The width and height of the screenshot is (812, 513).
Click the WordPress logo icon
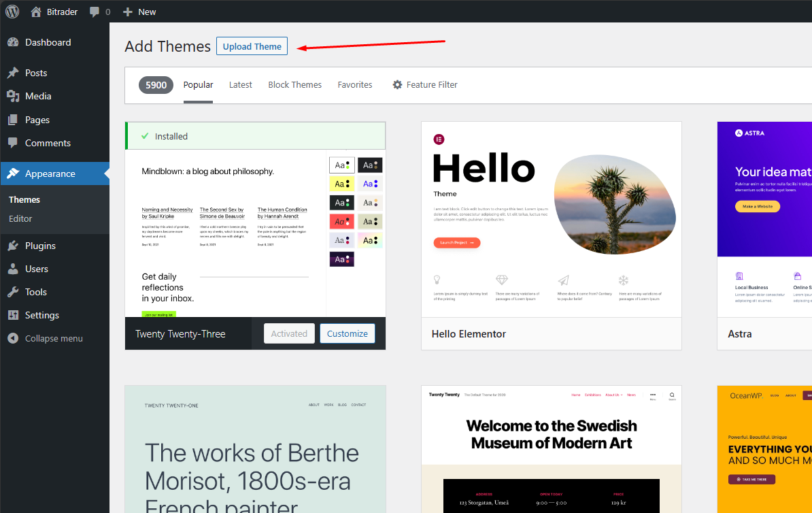point(13,12)
